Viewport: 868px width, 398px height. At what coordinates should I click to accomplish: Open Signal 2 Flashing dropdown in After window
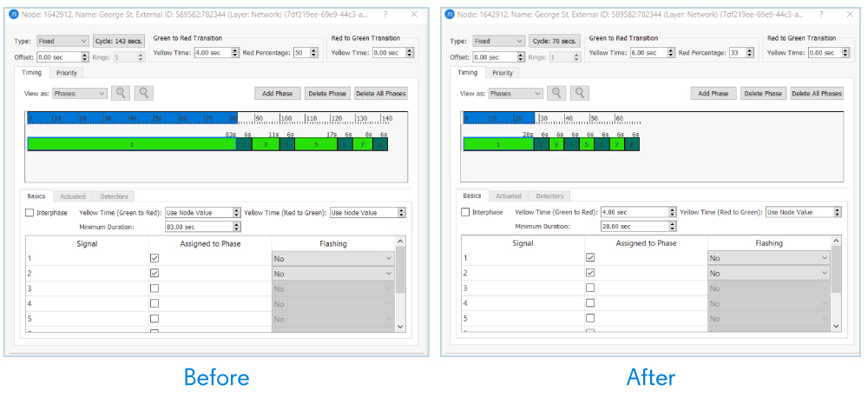[x=769, y=273]
